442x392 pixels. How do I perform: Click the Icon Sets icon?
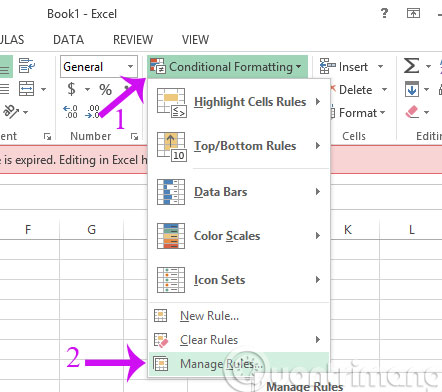coord(171,280)
